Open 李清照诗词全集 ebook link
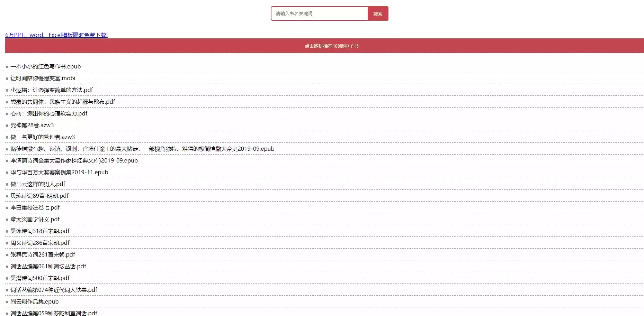 74,160
